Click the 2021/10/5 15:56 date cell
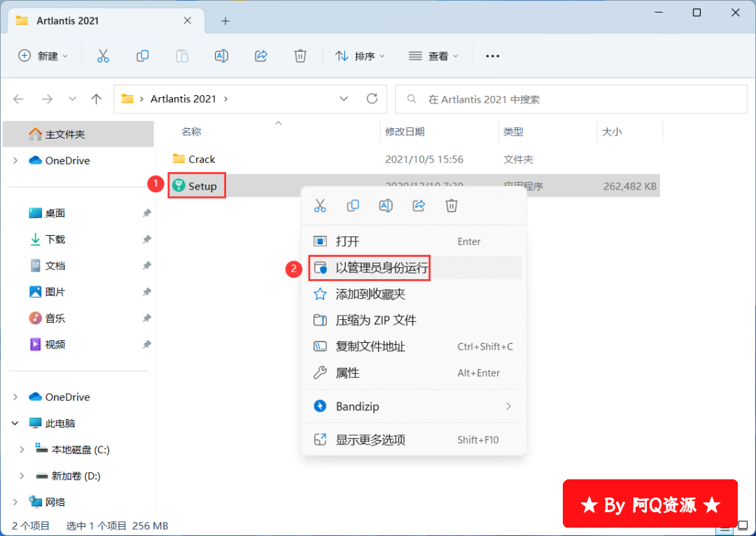This screenshot has width=756, height=536. (x=424, y=160)
